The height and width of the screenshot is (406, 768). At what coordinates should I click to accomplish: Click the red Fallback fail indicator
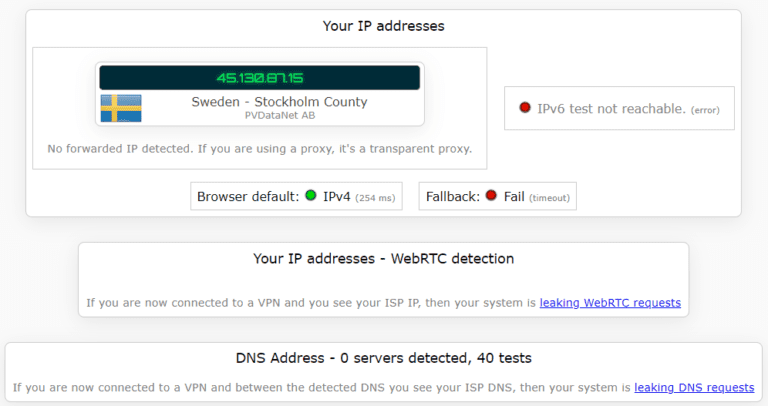pos(491,195)
